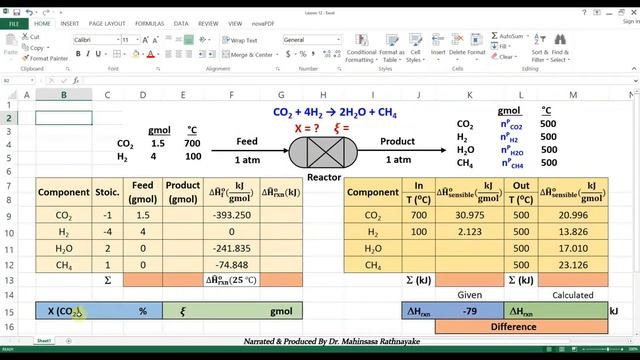Cut the selected cell

pos(31,36)
